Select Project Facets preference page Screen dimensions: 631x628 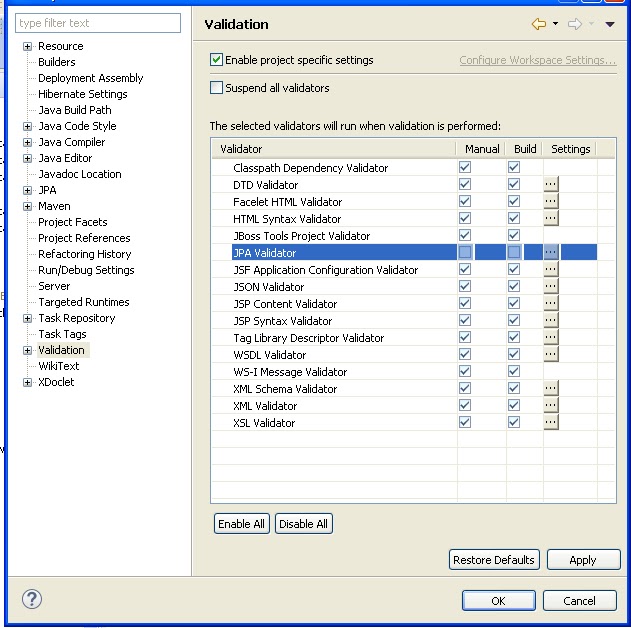coord(72,222)
